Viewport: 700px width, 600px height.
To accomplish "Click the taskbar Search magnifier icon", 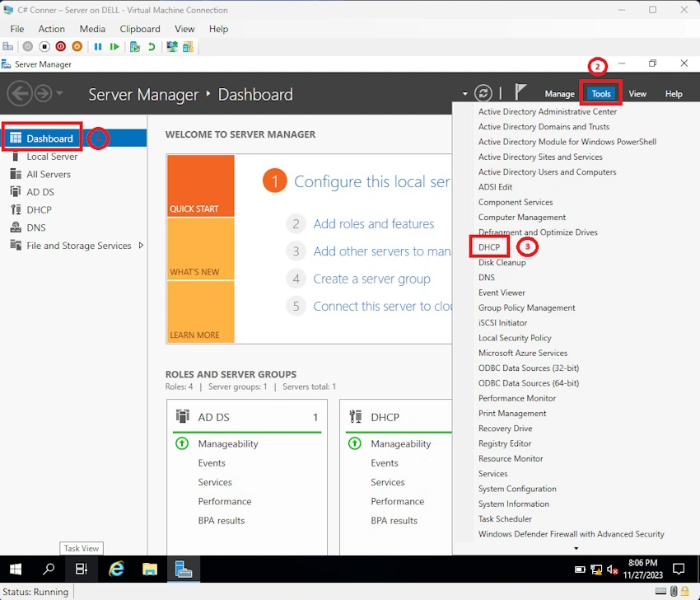I will 49,569.
